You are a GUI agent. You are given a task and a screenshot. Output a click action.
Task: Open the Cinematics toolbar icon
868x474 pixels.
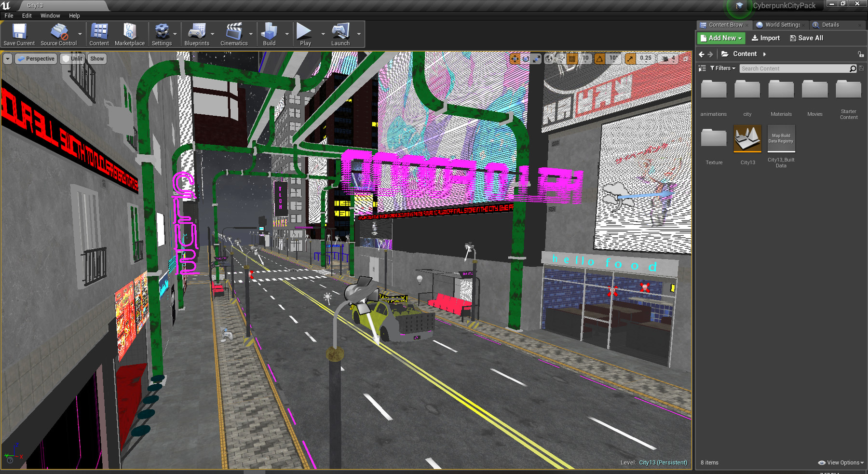[x=234, y=34]
